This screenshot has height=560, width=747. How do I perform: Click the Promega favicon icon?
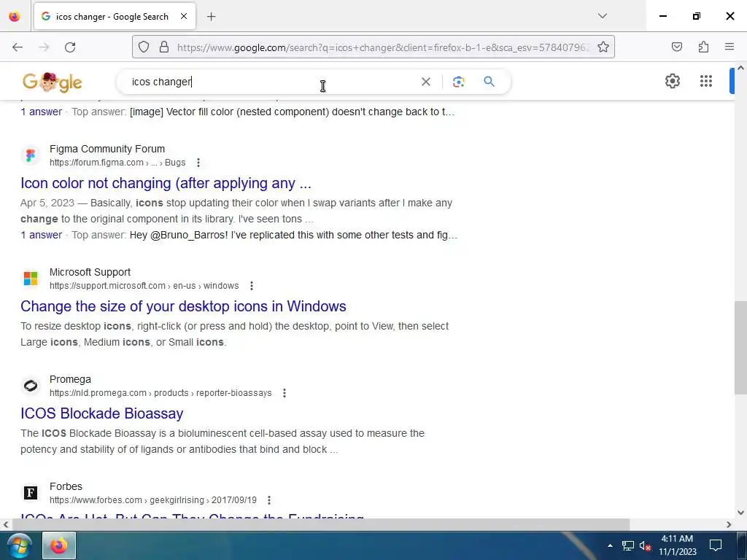tap(31, 386)
